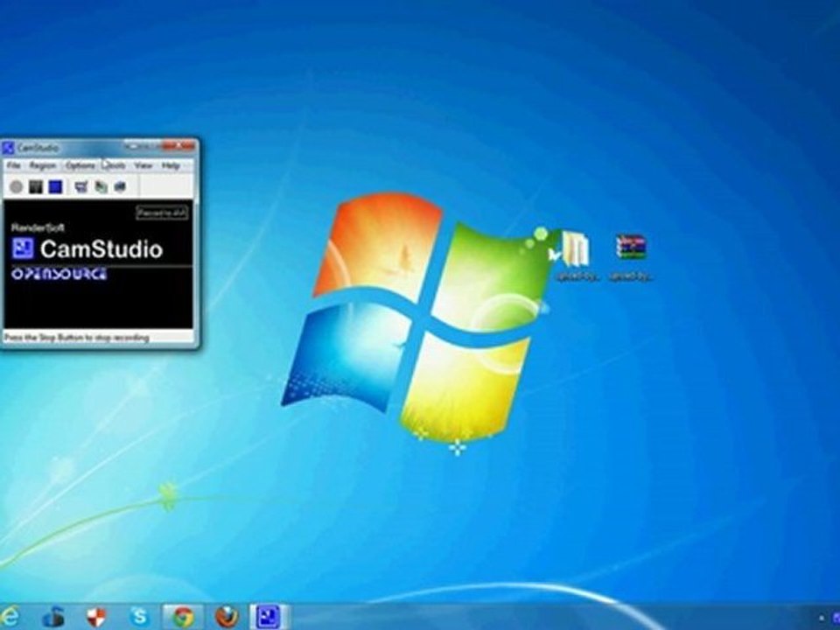Open the File menu in CamStudio
The image size is (840, 630).
13,165
